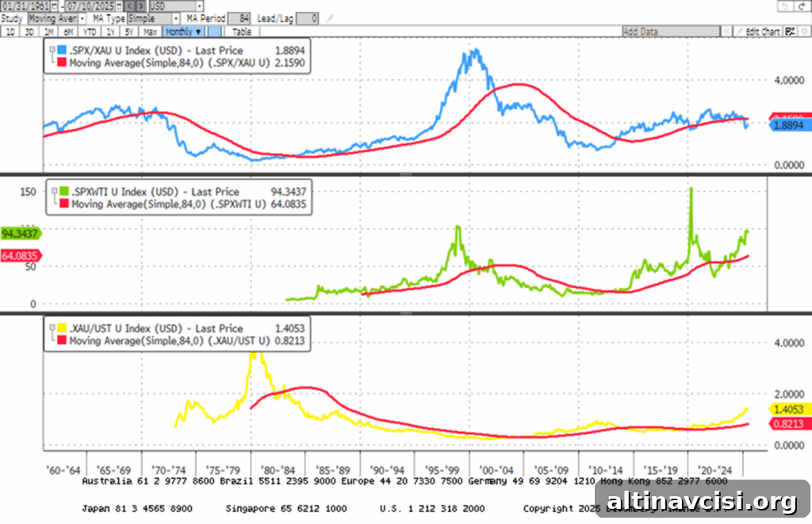Select the YTD range tab
This screenshot has width=812, height=524.
(90, 32)
